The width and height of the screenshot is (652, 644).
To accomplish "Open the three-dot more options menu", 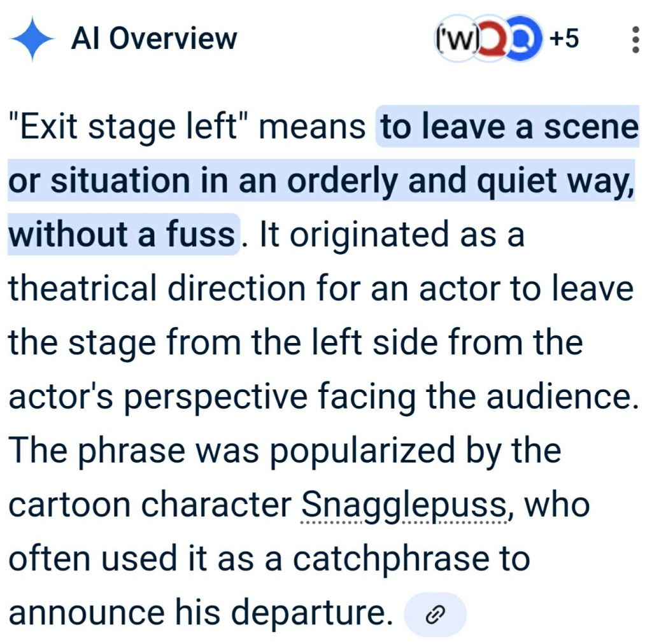I will pyautogui.click(x=634, y=39).
